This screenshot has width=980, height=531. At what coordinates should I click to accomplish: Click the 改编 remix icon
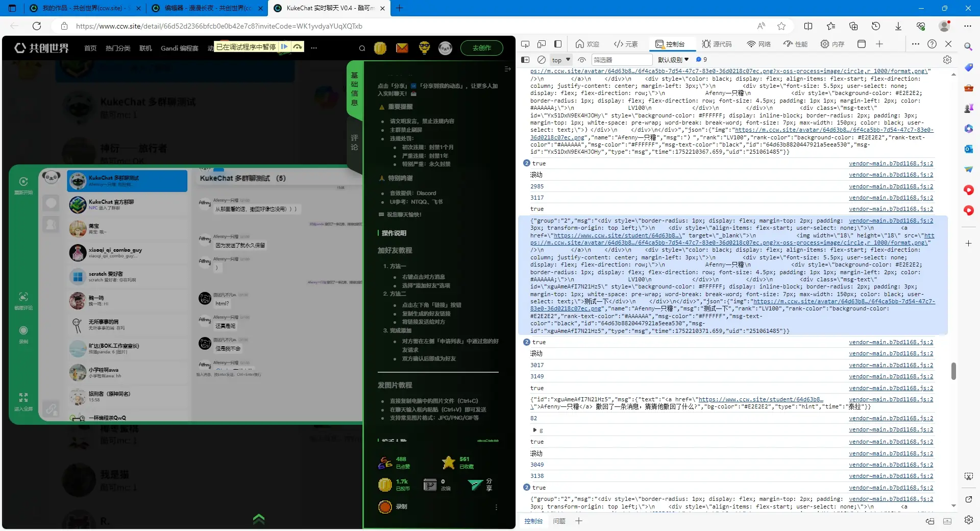pos(430,485)
